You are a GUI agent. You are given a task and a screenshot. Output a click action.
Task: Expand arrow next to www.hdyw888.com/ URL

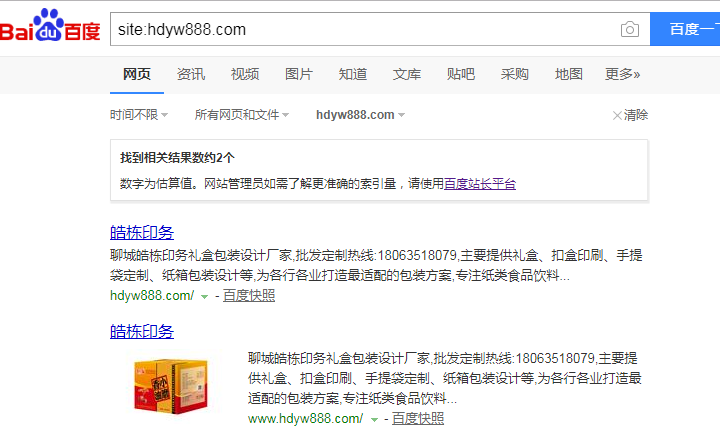[374, 420]
